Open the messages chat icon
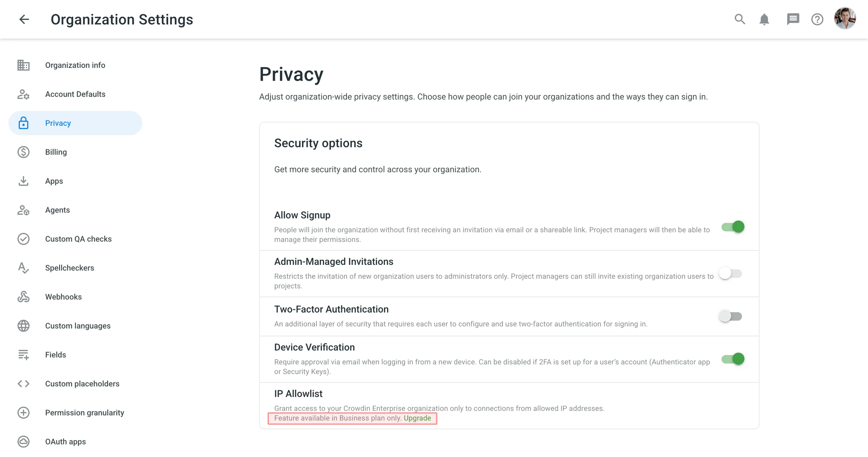This screenshot has height=457, width=868. point(793,19)
